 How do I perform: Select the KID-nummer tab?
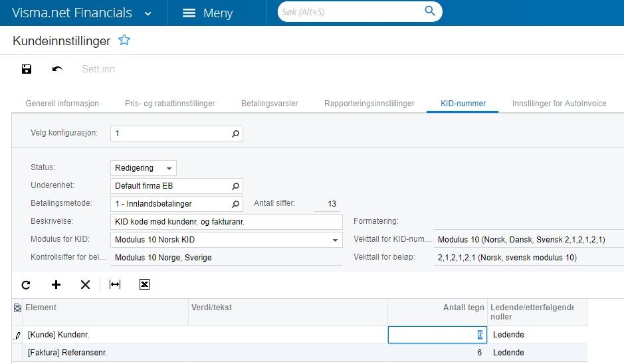point(463,104)
